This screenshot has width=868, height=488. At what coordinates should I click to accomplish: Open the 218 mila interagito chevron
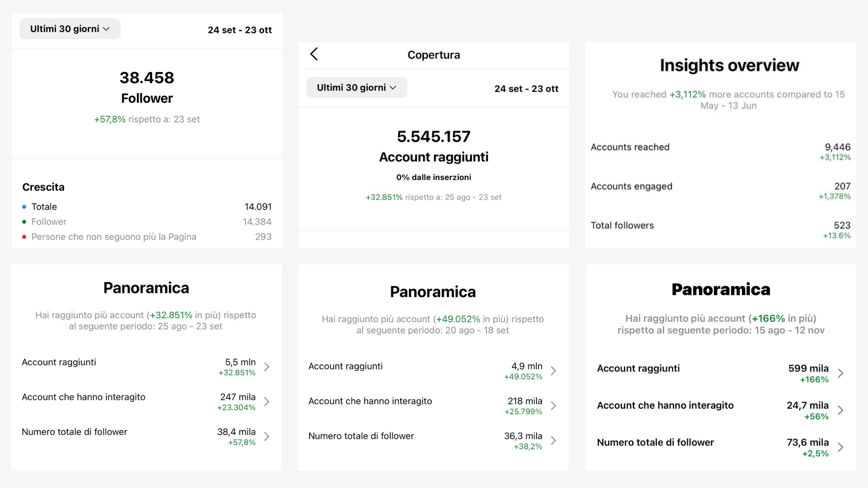pos(554,405)
